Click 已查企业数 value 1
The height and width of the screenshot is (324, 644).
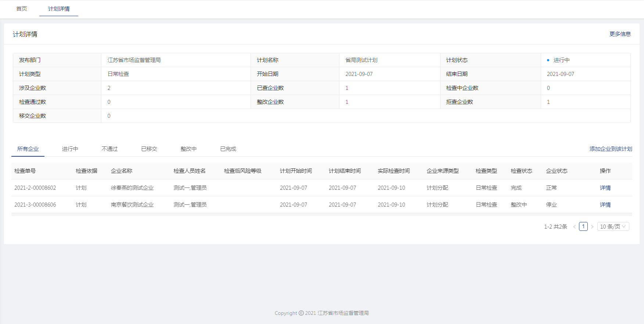(347, 88)
